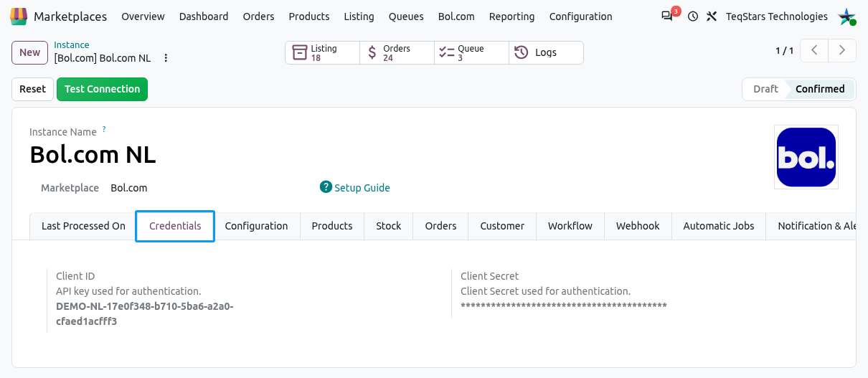The width and height of the screenshot is (868, 378).
Task: Click the [Bol.com] Bol.com NL breadcrumb text
Action: pyautogui.click(x=102, y=58)
